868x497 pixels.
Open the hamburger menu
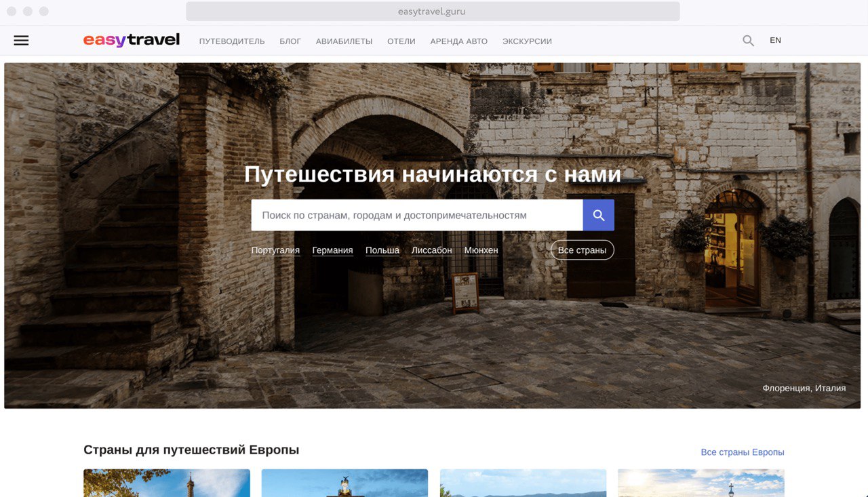21,41
